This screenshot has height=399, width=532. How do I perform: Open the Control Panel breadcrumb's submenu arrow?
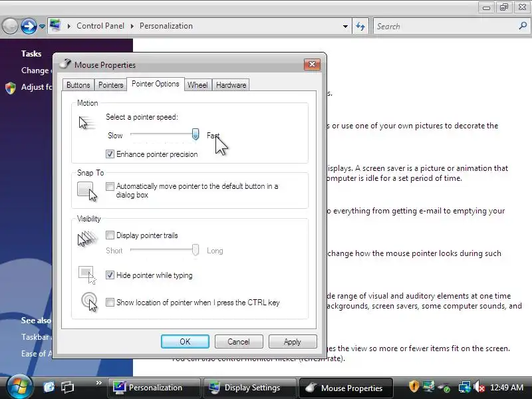point(132,26)
